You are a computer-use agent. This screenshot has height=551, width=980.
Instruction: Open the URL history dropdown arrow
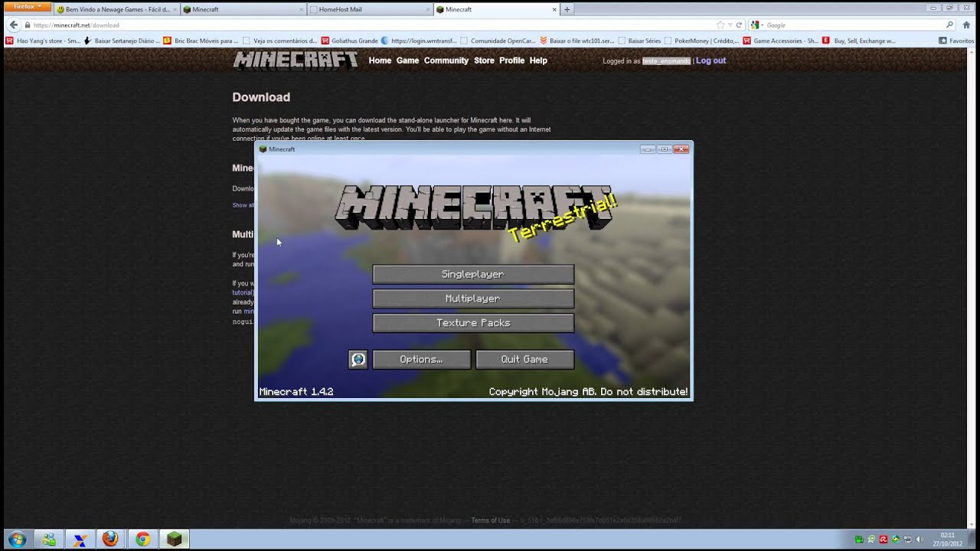(x=730, y=25)
